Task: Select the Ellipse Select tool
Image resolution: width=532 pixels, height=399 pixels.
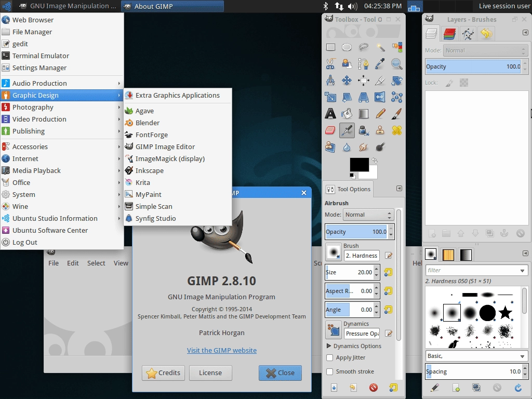Action: click(347, 47)
